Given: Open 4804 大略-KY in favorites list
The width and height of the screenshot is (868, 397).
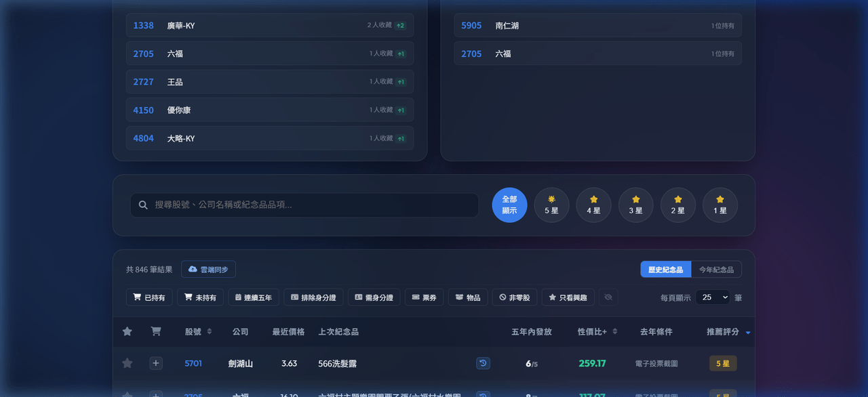Looking at the screenshot, I should click(270, 138).
